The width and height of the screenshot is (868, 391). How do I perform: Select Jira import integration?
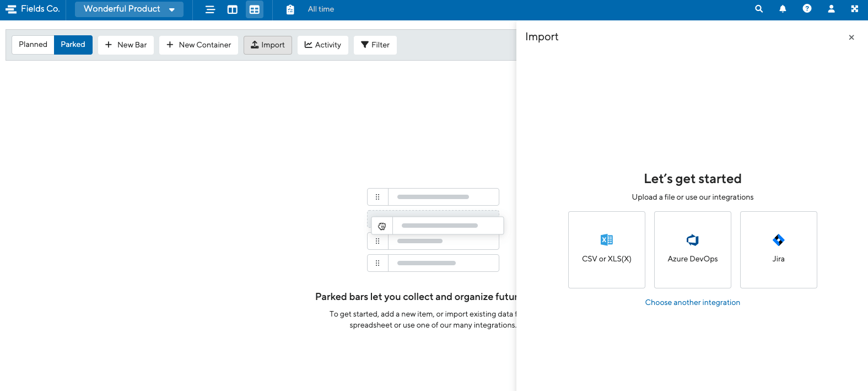point(778,249)
